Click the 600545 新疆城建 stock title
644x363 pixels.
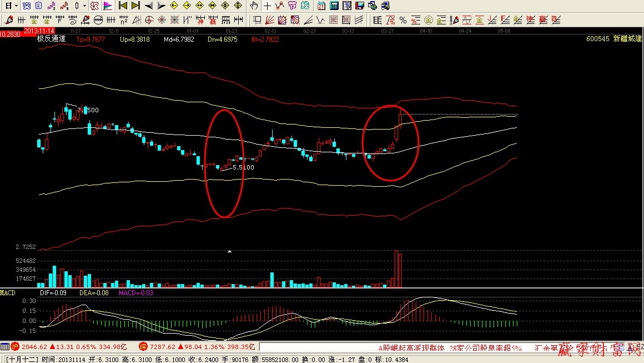pos(613,39)
